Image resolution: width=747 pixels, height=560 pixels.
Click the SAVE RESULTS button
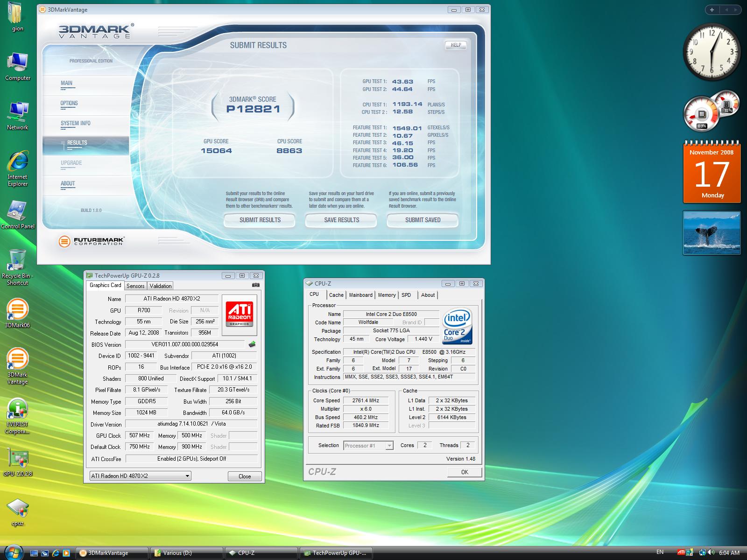click(341, 220)
